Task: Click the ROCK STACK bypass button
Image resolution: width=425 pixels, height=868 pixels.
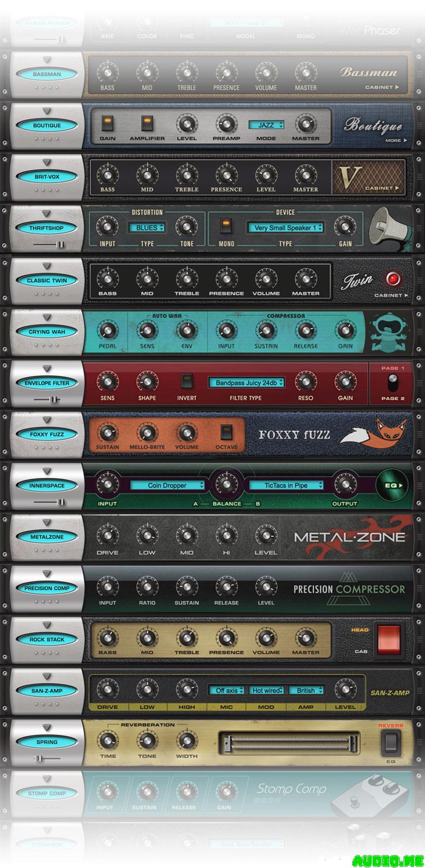Action: [x=47, y=639]
